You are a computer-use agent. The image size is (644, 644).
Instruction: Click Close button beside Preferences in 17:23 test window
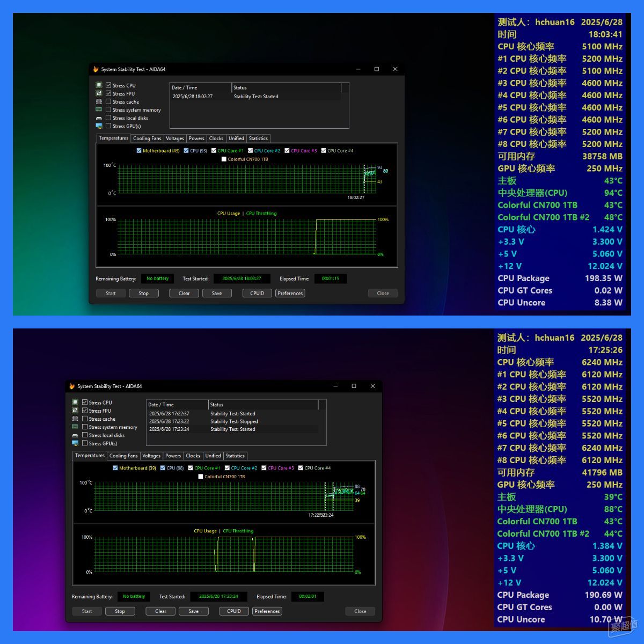pyautogui.click(x=360, y=611)
